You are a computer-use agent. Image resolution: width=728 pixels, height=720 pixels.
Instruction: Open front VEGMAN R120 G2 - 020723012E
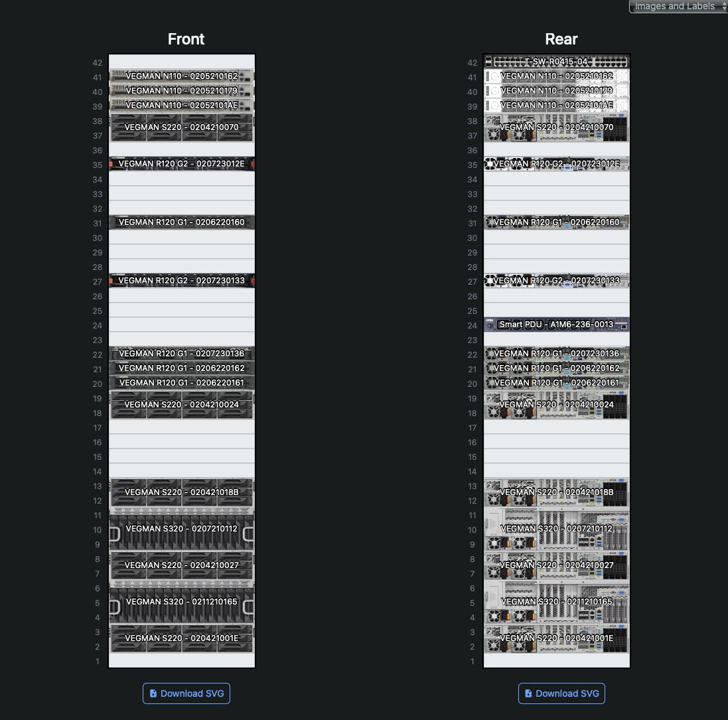[181, 164]
